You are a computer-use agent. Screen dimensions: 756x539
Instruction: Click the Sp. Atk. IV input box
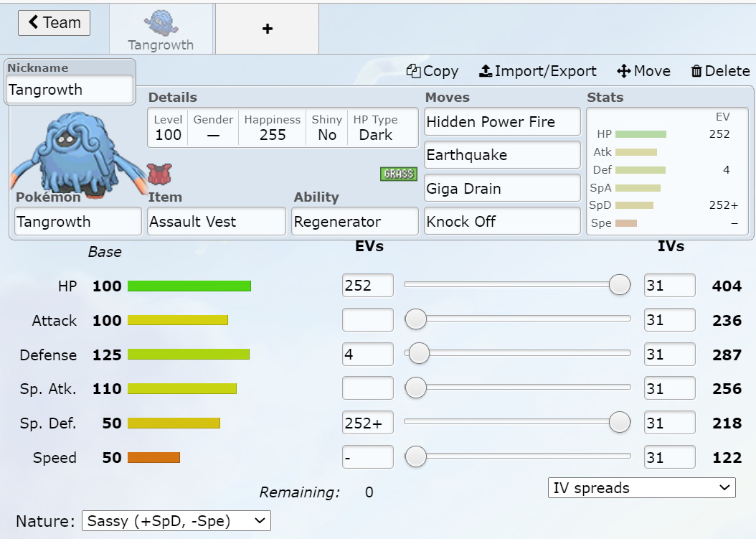coord(670,388)
